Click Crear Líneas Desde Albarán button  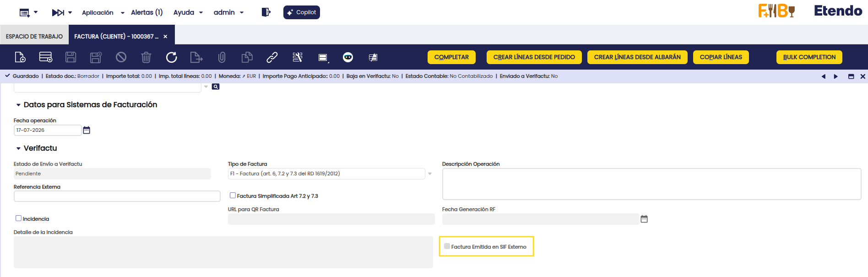[637, 57]
